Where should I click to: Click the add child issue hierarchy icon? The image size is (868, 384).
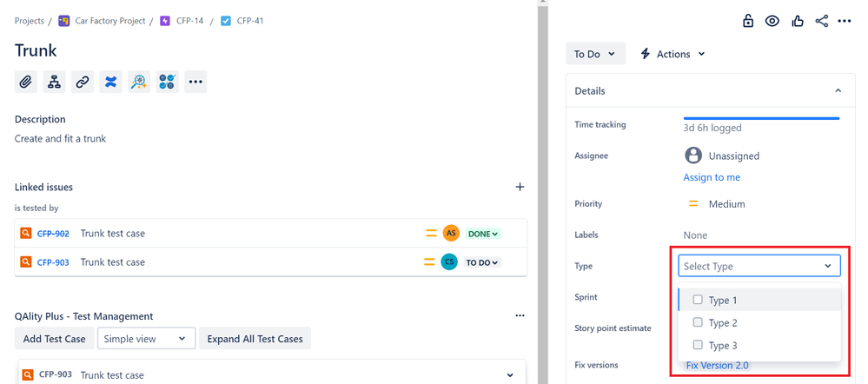pos(54,82)
